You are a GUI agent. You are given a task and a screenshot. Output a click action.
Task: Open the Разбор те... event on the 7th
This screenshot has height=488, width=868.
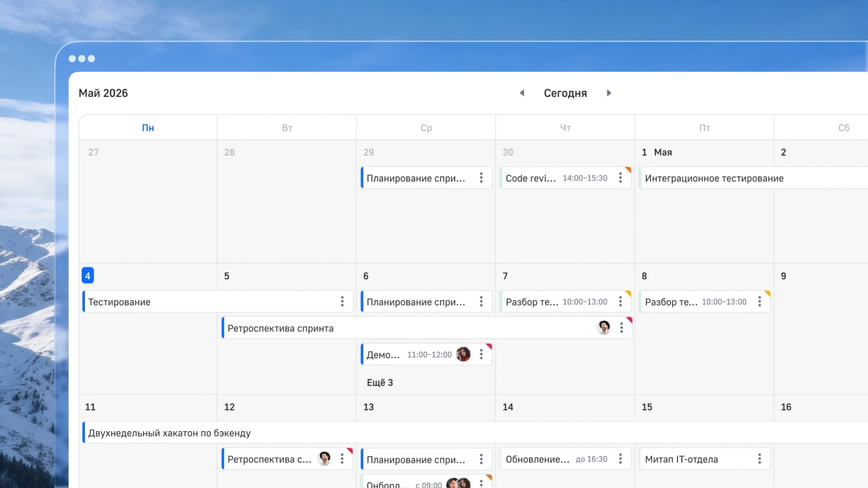point(565,301)
